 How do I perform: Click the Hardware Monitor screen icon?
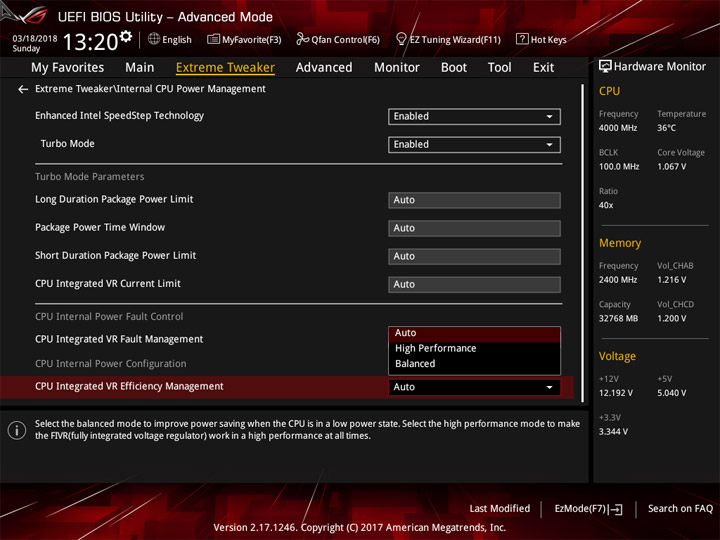tap(605, 66)
